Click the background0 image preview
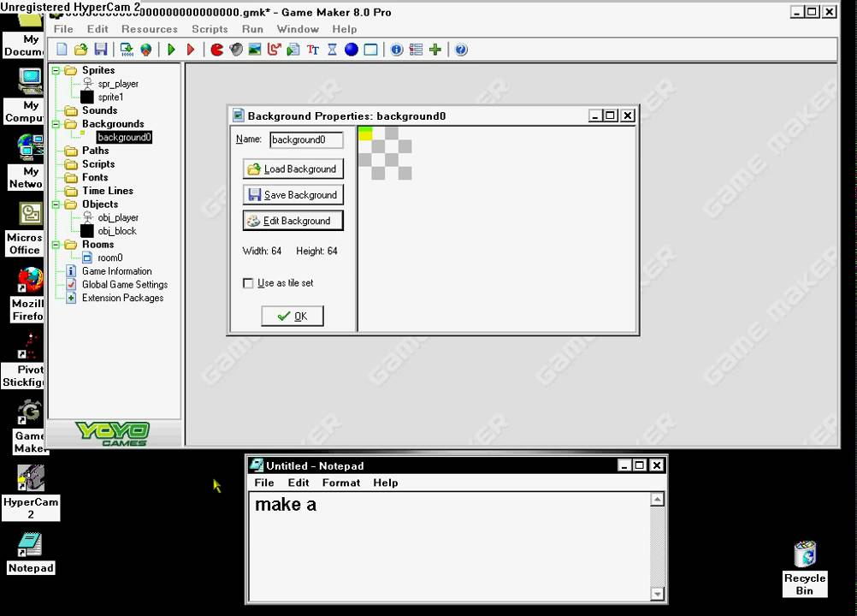This screenshot has width=857, height=616. click(x=385, y=153)
